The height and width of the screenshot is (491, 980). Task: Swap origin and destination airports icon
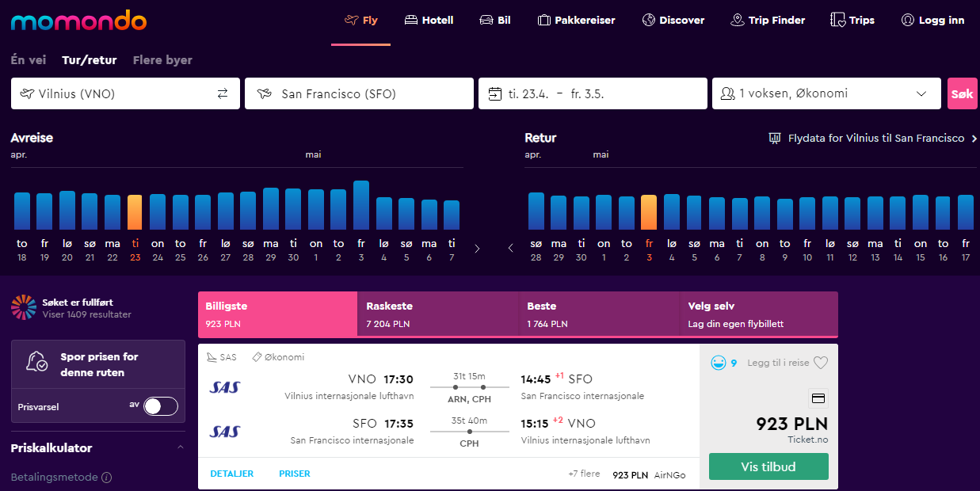tap(223, 93)
